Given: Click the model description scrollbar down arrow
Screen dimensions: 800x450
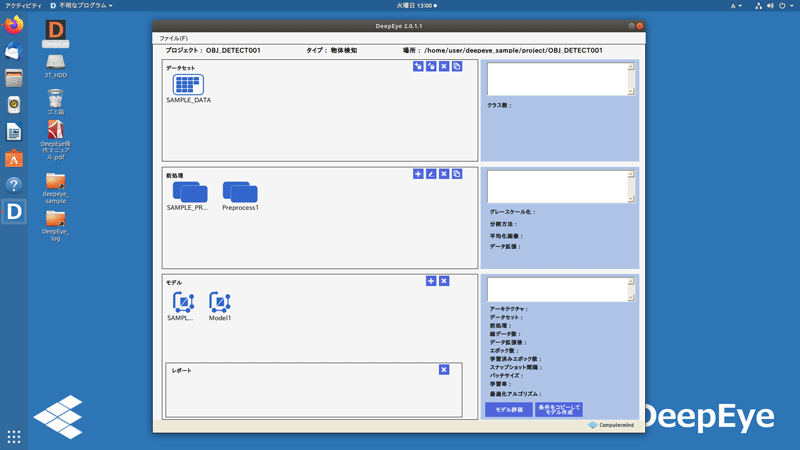Looking at the screenshot, I should 631,298.
